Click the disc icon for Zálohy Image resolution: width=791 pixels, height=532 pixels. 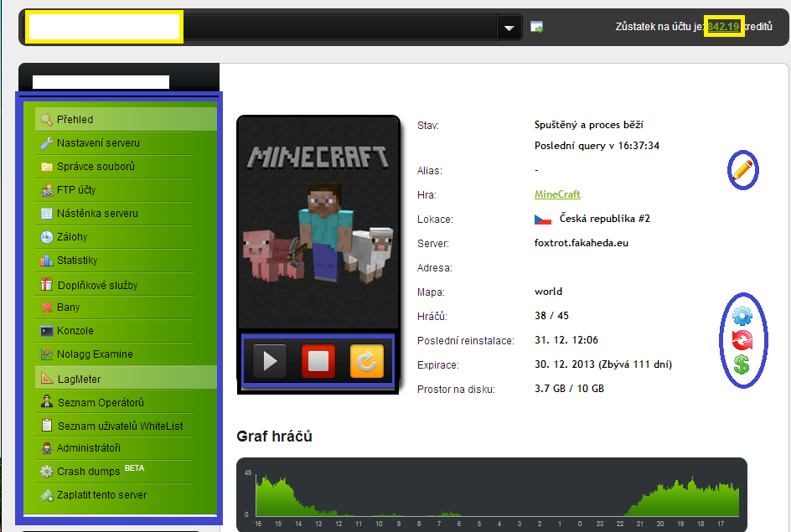coord(46,237)
